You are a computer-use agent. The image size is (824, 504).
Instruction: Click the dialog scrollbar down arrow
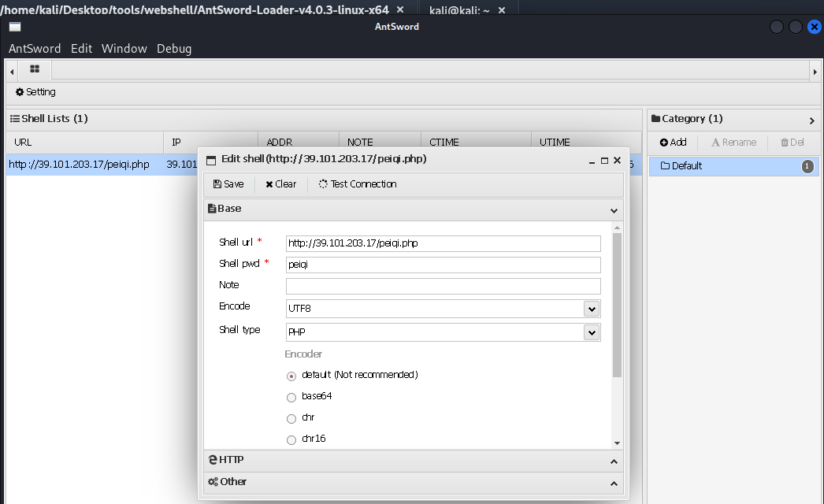pyautogui.click(x=617, y=443)
